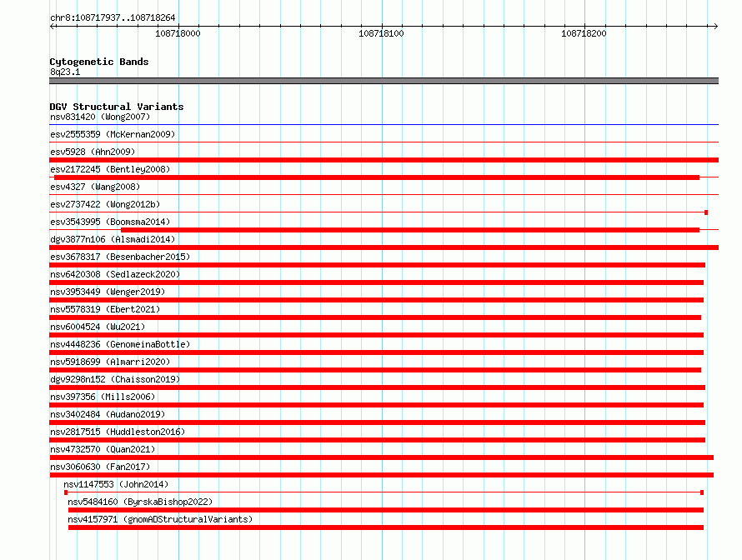Click the red bar under nsv2817515

click(x=377, y=440)
